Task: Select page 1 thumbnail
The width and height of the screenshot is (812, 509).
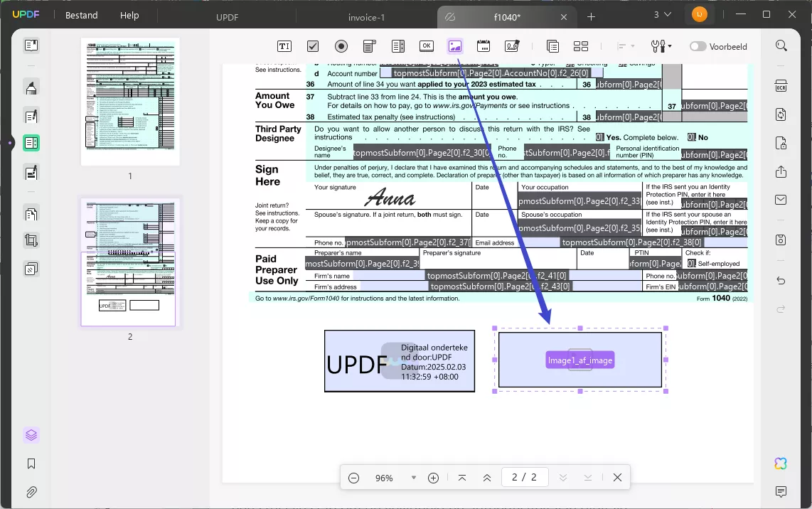Action: tap(130, 102)
